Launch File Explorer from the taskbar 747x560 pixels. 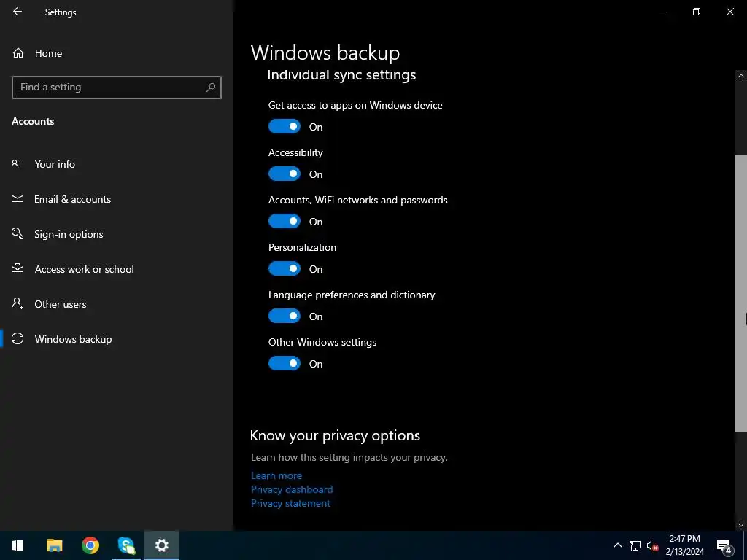point(54,545)
